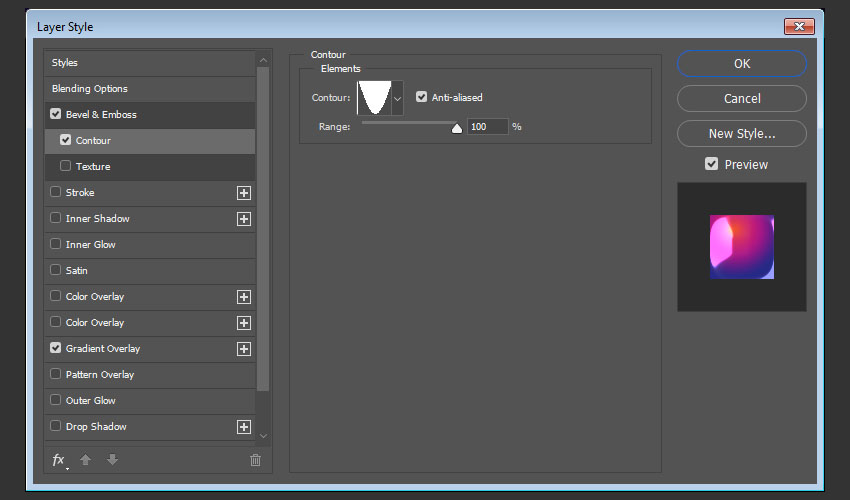Enable the Texture checkbox
The height and width of the screenshot is (500, 850).
pyautogui.click(x=66, y=167)
